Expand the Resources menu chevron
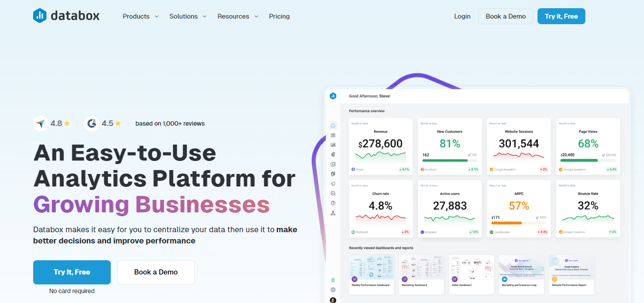This screenshot has width=644, height=303. 256,16
